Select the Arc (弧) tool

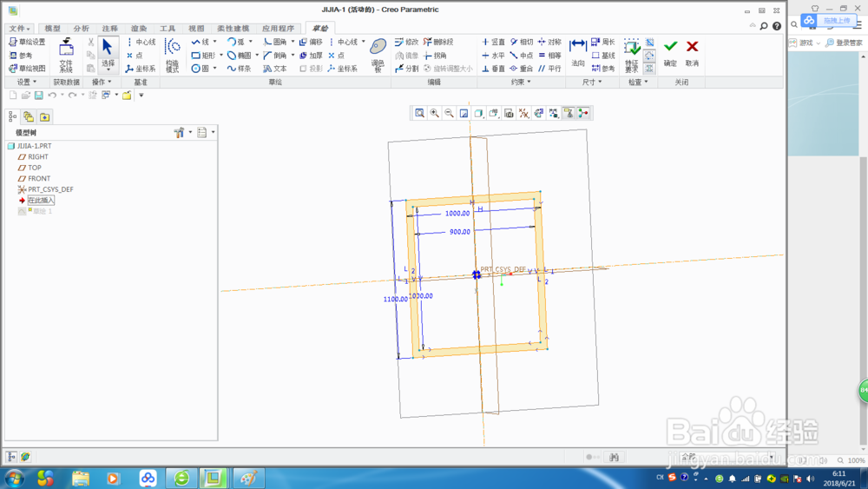[x=236, y=42]
